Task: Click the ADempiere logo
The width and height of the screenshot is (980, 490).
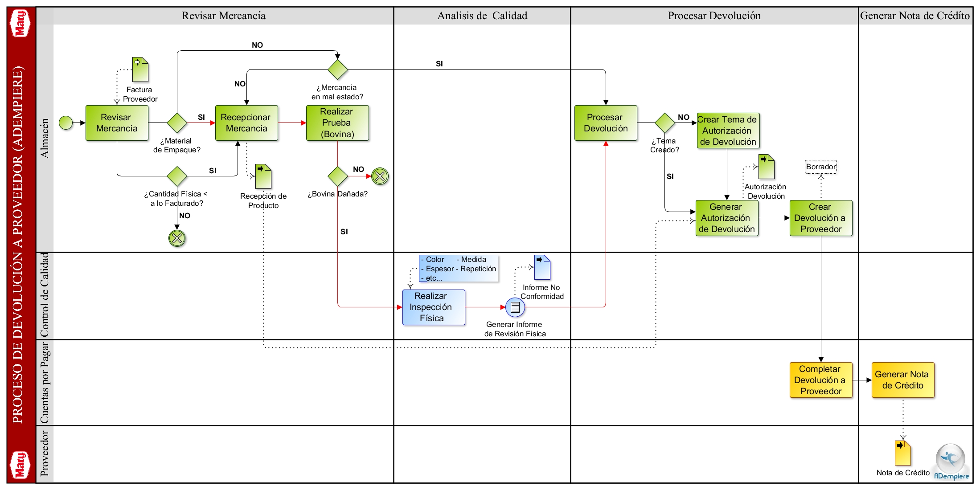Action: (x=951, y=462)
